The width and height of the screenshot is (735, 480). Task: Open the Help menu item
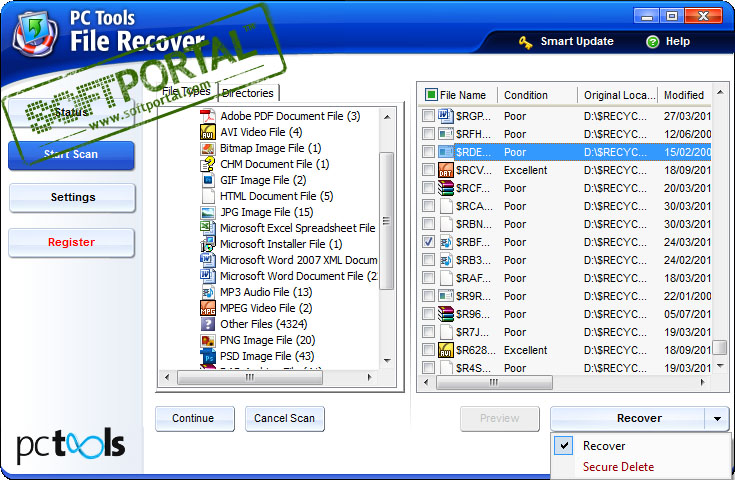pos(668,42)
